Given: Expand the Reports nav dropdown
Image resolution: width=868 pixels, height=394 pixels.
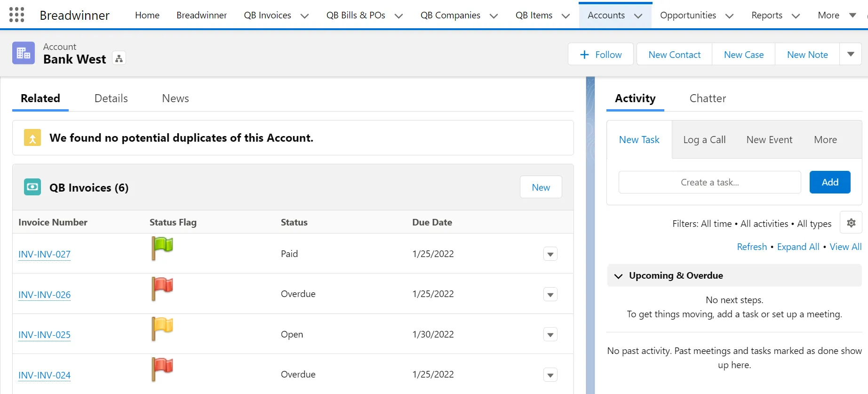Looking at the screenshot, I should tap(796, 16).
